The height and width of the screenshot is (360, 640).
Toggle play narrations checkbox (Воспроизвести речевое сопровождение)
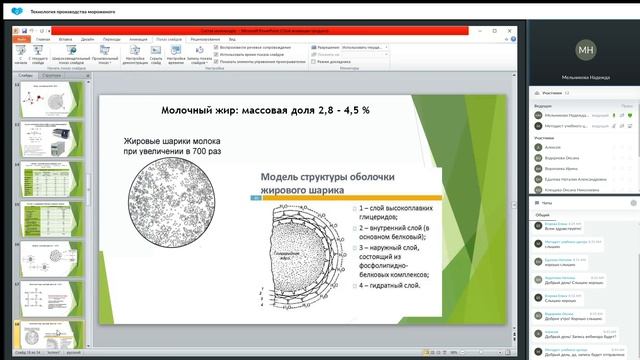[x=216, y=47]
